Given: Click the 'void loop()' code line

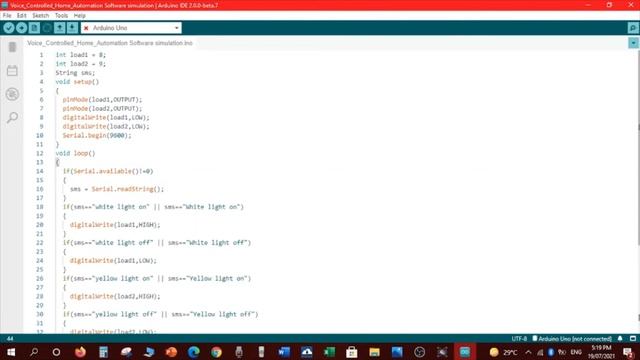Looking at the screenshot, I should [75, 153].
